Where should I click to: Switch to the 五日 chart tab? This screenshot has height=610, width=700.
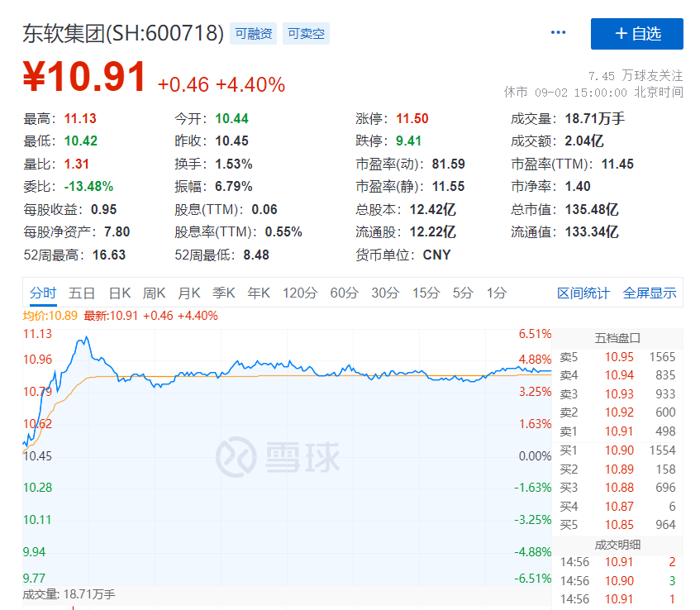click(x=82, y=293)
